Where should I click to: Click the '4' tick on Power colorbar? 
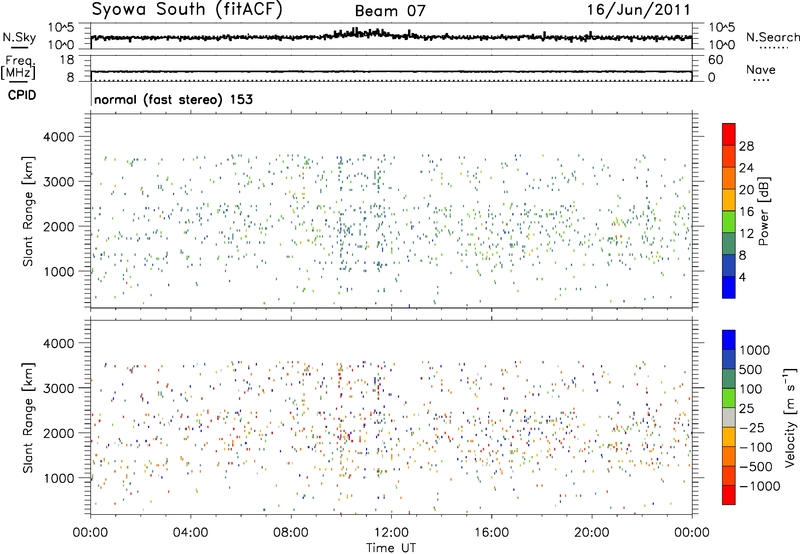(x=742, y=277)
